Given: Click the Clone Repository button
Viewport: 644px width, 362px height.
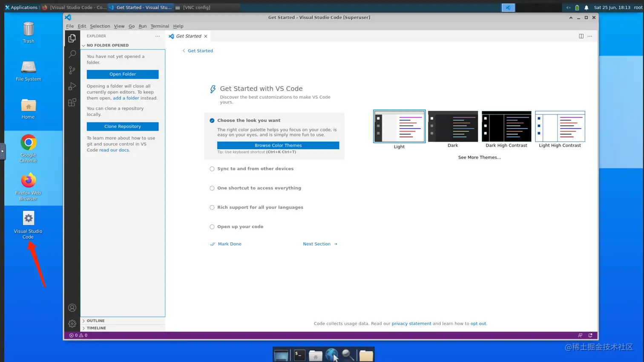Looking at the screenshot, I should 123,127.
